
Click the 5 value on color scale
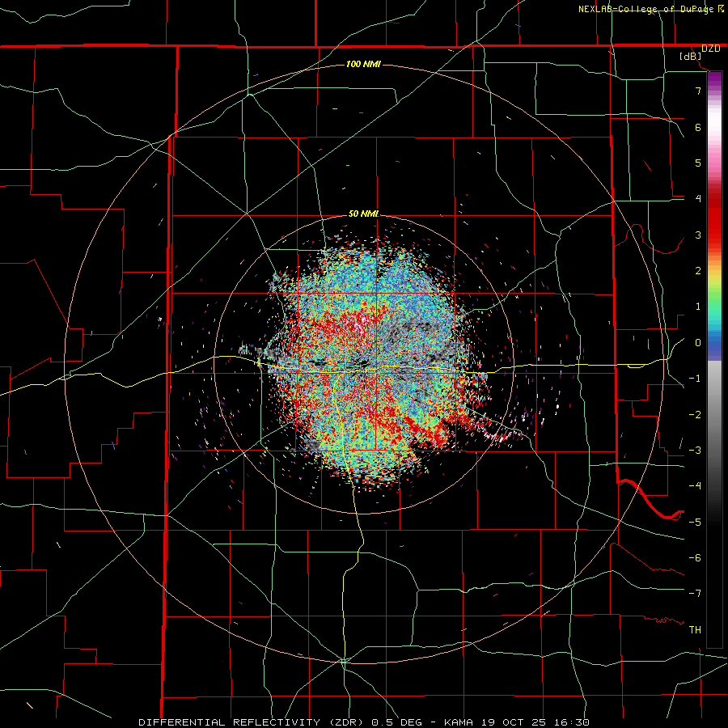coord(698,163)
